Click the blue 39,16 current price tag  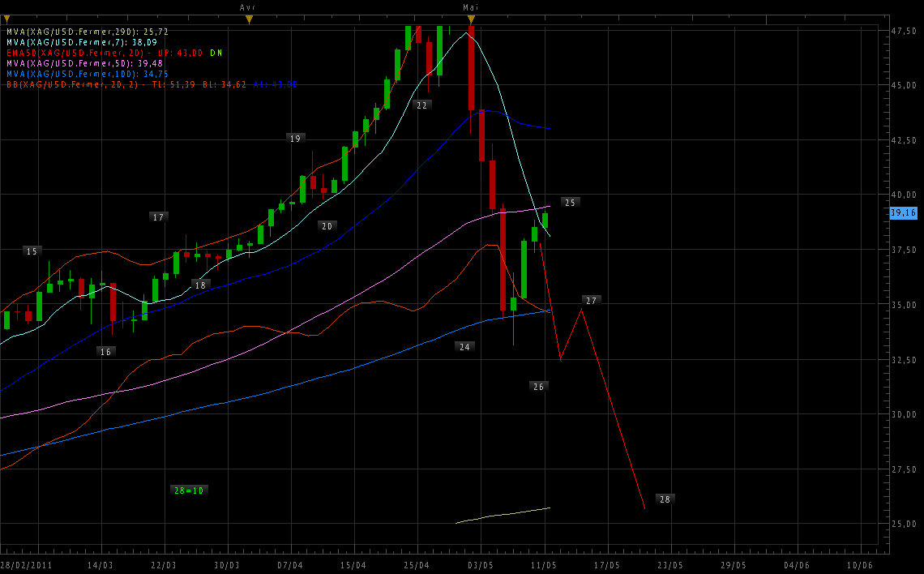[x=903, y=212]
